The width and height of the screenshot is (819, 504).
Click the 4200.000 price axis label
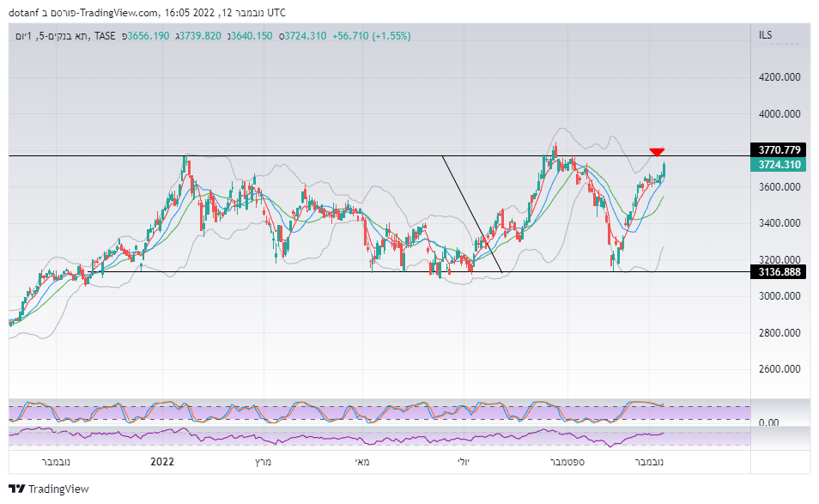pyautogui.click(x=780, y=77)
